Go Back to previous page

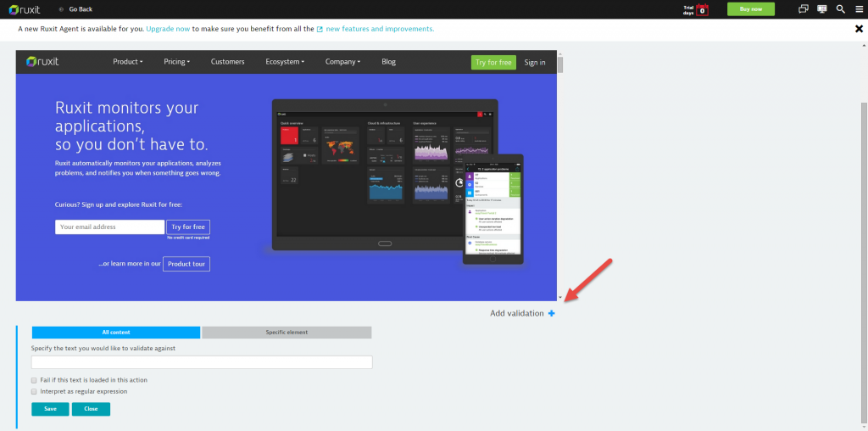tap(81, 9)
